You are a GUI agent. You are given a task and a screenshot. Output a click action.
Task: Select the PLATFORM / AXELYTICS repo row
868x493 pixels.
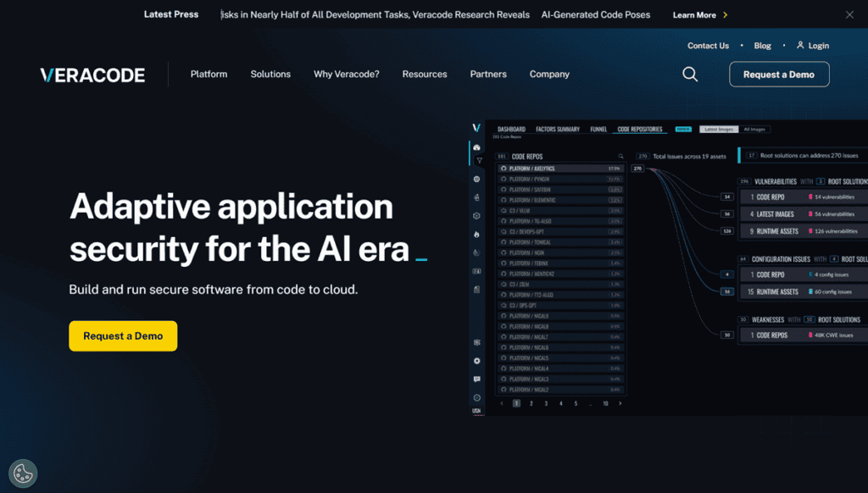(560, 169)
